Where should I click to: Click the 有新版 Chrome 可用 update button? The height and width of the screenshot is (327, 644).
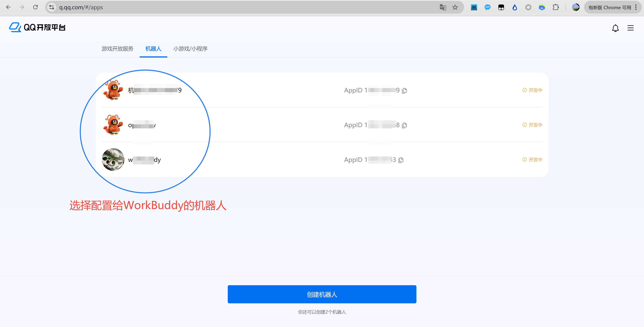tap(609, 8)
